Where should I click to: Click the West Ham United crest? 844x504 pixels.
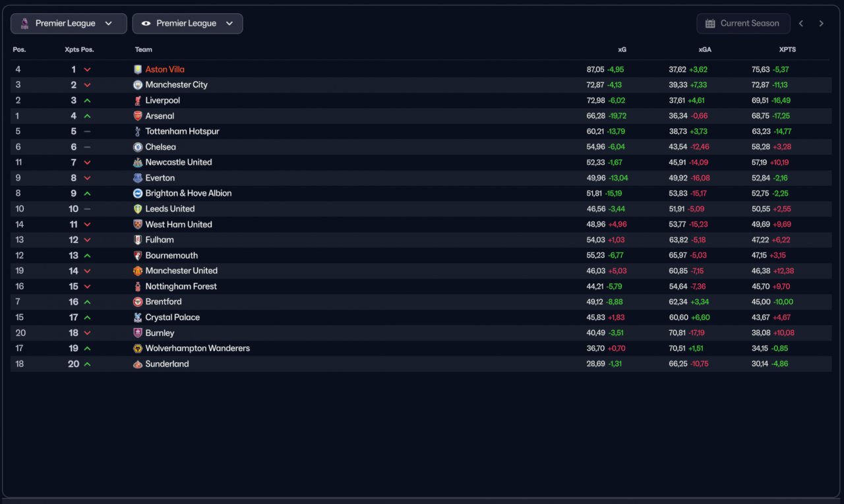[138, 224]
